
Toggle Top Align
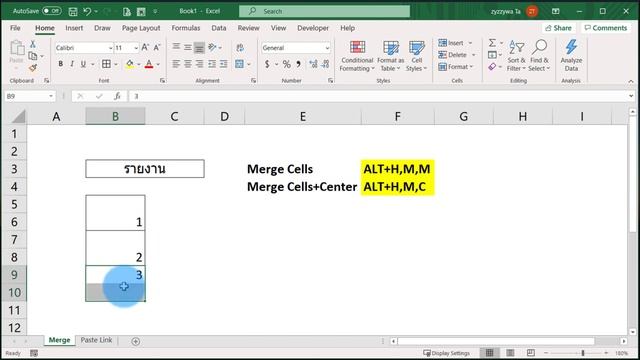(176, 47)
